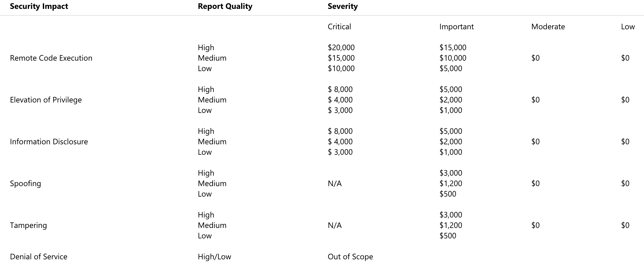Select the Information Disclosure row label
The height and width of the screenshot is (275, 644).
[x=49, y=142]
